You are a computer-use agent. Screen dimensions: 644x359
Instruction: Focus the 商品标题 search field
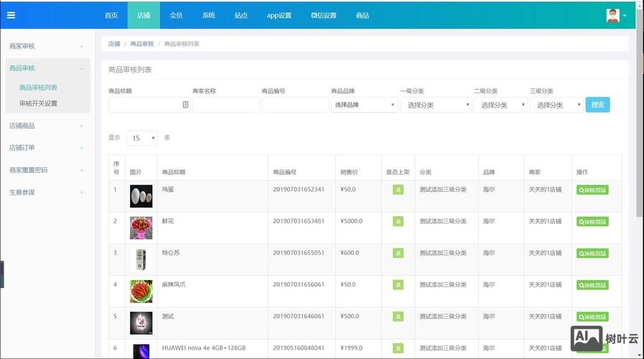pyautogui.click(x=149, y=105)
